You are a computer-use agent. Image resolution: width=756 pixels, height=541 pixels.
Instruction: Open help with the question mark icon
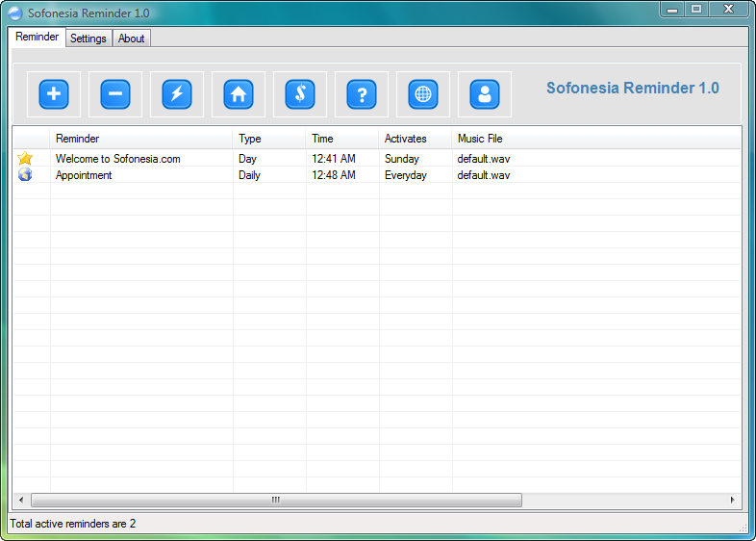coord(362,94)
